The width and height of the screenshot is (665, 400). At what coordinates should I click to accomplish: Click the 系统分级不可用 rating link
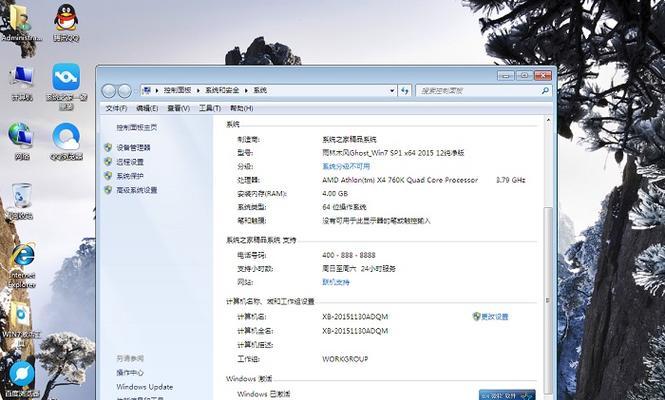(346, 166)
